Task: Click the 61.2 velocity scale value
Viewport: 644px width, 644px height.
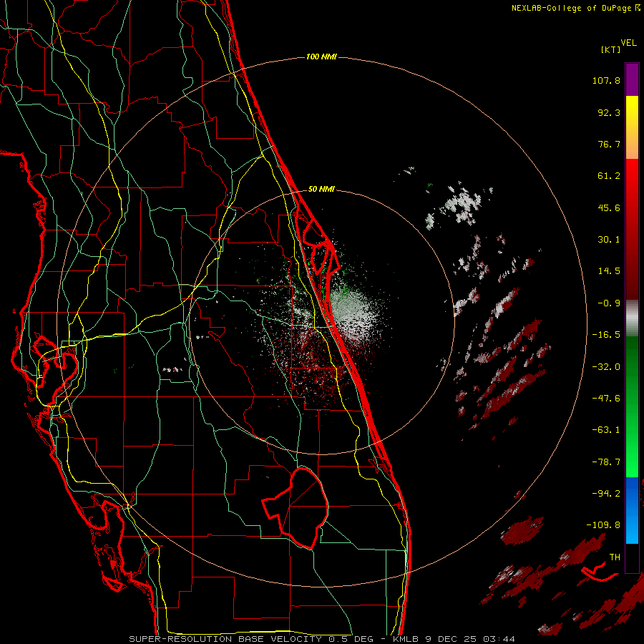Action: click(609, 176)
